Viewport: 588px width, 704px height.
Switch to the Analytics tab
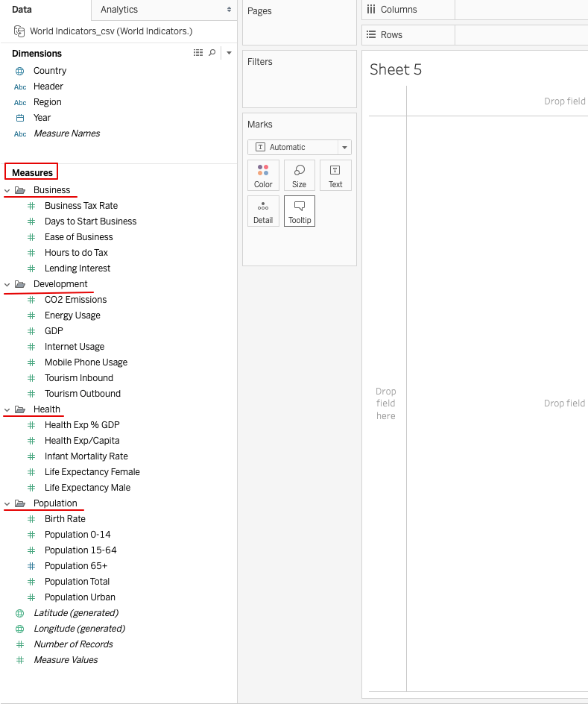119,10
